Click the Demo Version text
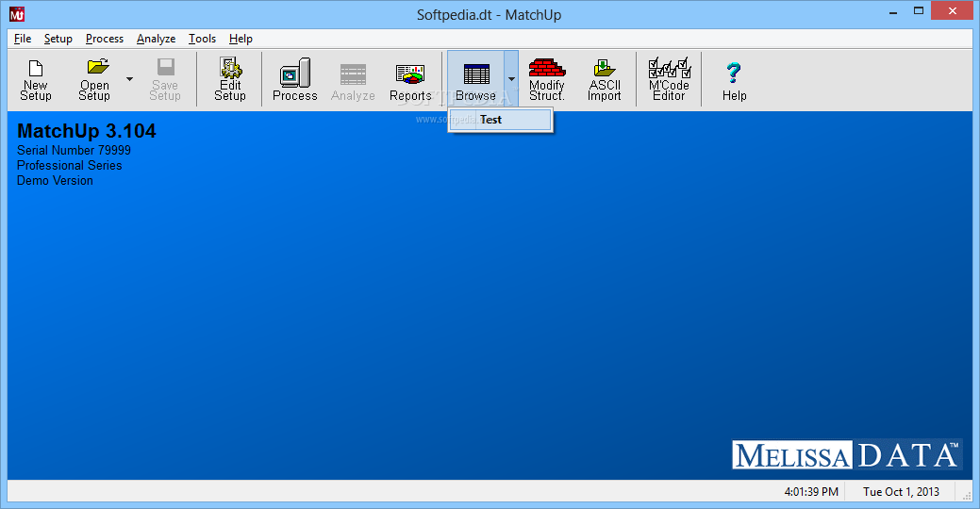 click(x=55, y=180)
